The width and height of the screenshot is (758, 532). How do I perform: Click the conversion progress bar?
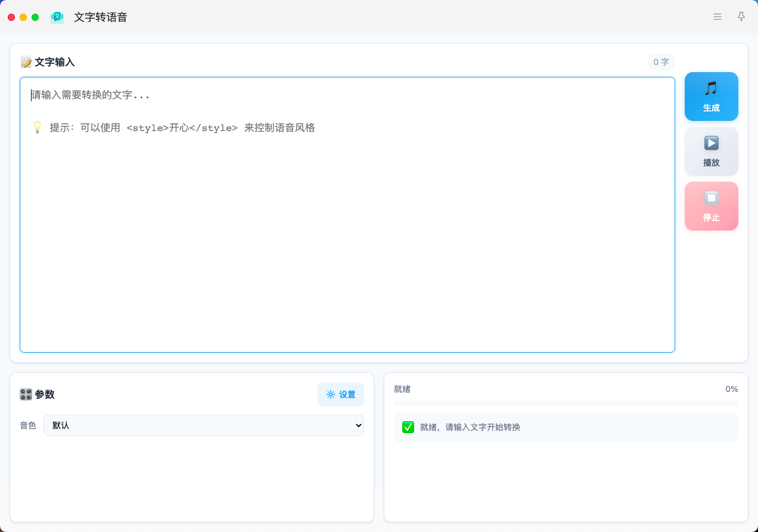tap(566, 403)
